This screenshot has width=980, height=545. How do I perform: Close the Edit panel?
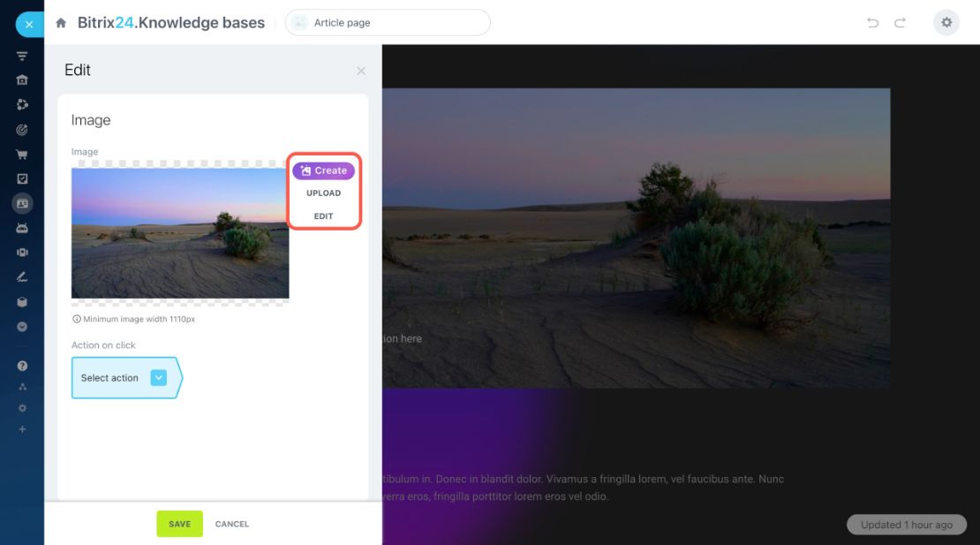(360, 71)
